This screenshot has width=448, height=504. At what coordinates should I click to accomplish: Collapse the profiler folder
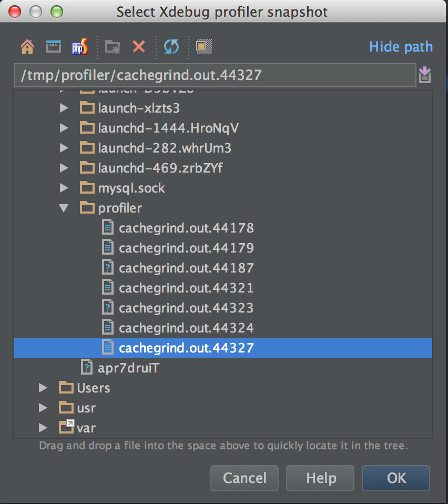64,208
